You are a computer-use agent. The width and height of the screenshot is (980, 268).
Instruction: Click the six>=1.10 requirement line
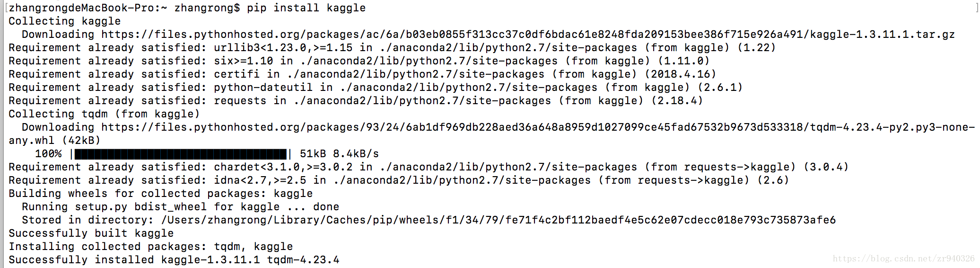(359, 61)
